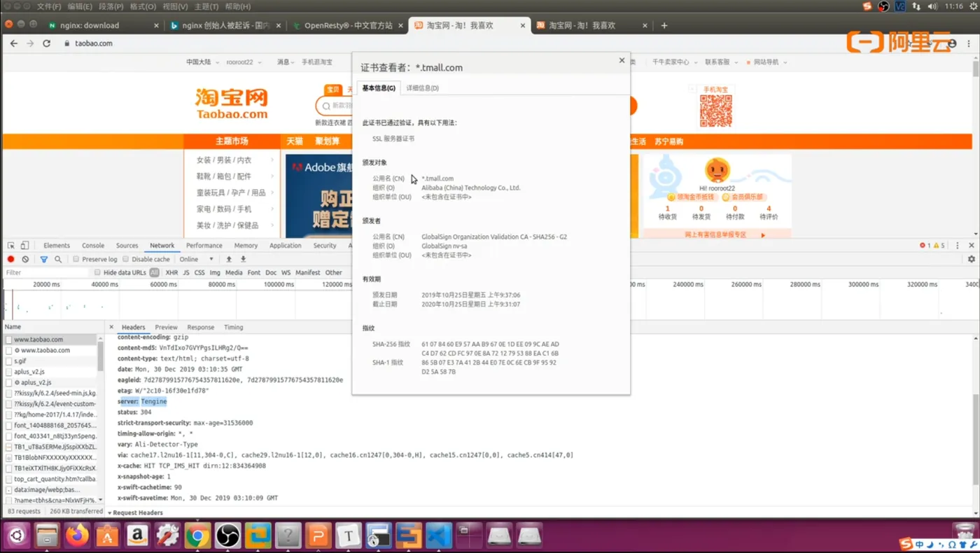Switch to certificate 基本信息(G) tab
Screen dimensions: 980x553
(x=379, y=88)
